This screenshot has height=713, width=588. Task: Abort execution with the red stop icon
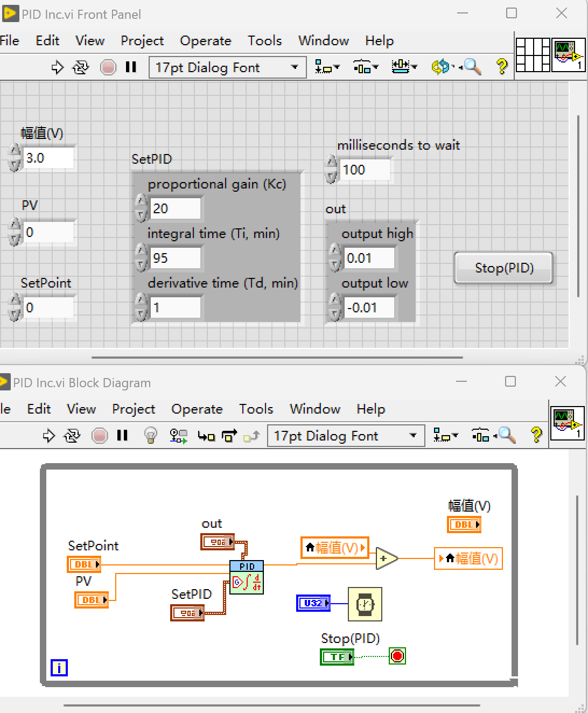pos(109,67)
